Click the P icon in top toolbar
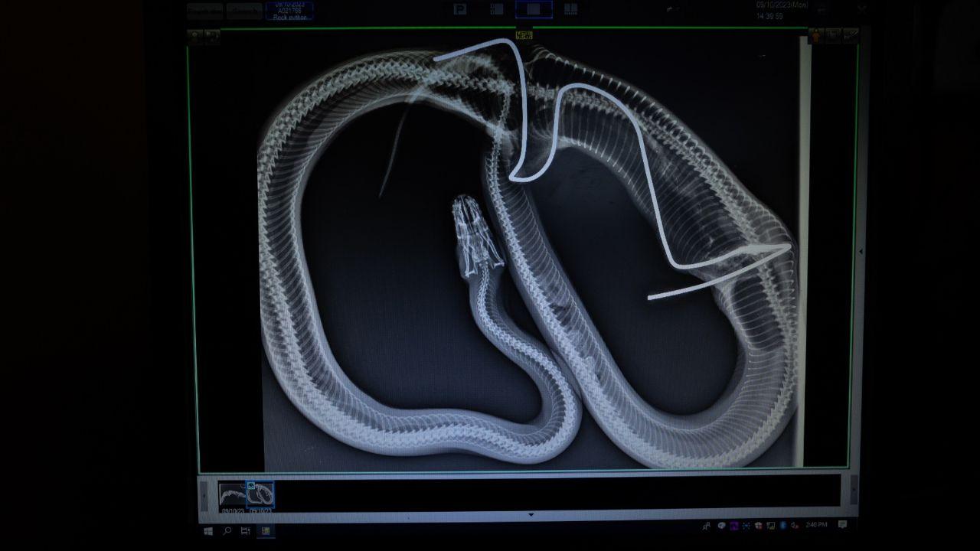Image resolution: width=980 pixels, height=551 pixels. pos(460,9)
